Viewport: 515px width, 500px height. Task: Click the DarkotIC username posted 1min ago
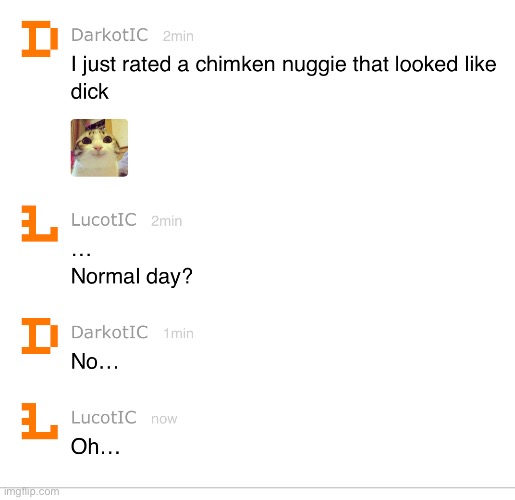click(x=110, y=332)
